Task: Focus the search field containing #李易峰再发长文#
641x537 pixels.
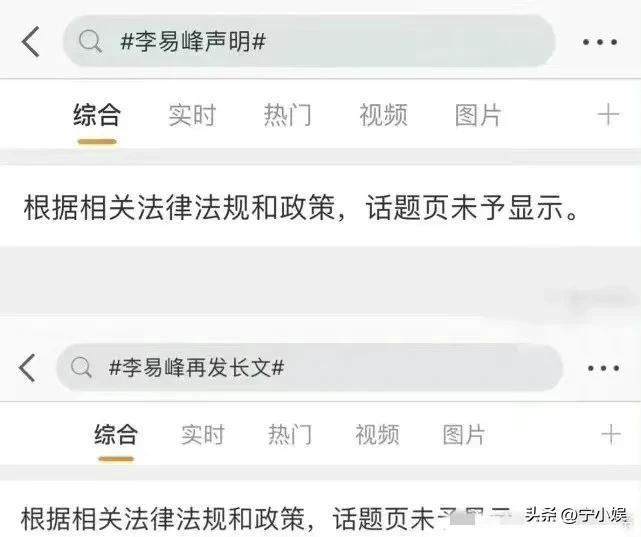Action: click(x=309, y=367)
